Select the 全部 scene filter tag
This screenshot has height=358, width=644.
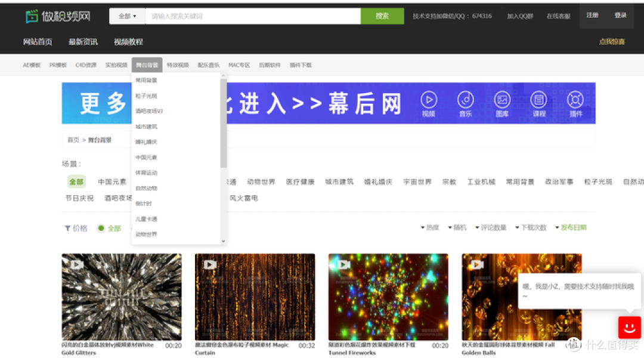(76, 181)
